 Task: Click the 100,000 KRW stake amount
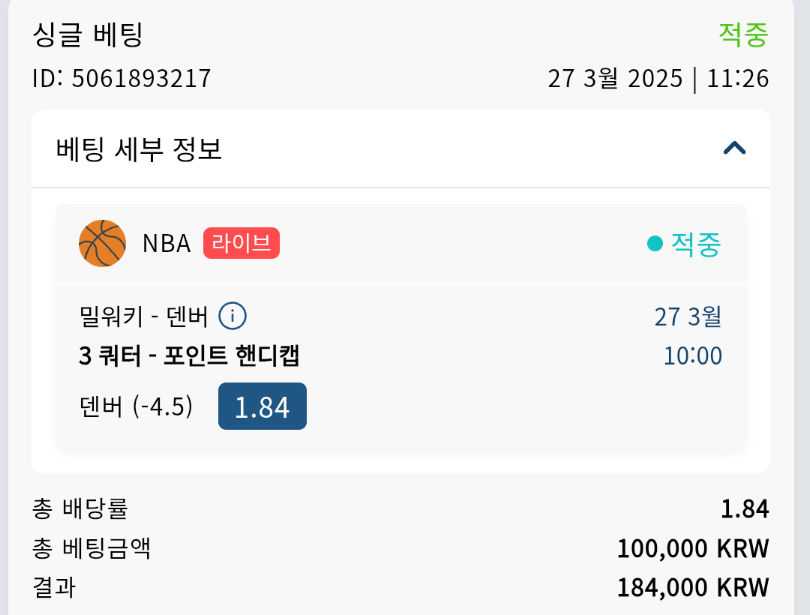693,548
